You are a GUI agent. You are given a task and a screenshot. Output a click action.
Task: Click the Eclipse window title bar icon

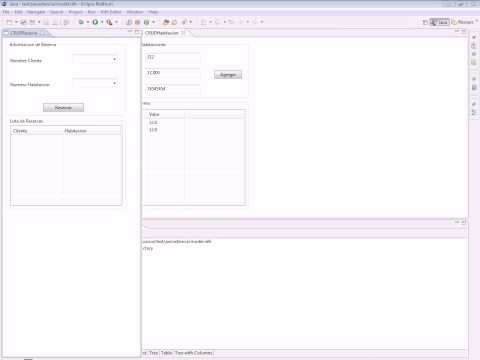pos(4,4)
